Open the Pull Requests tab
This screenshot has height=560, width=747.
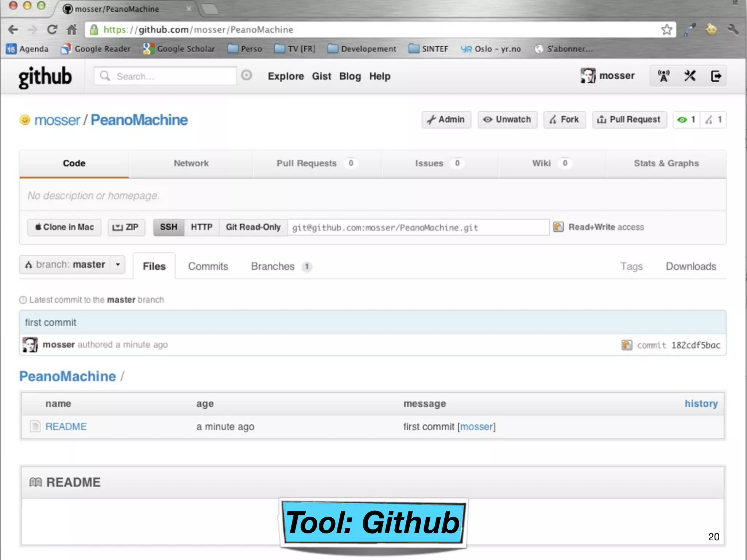[317, 163]
